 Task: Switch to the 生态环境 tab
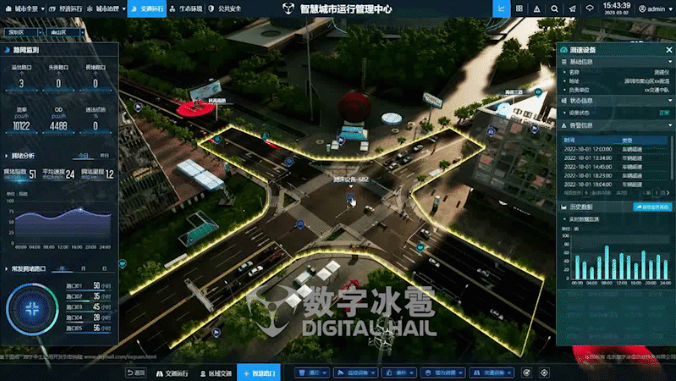[x=186, y=9]
